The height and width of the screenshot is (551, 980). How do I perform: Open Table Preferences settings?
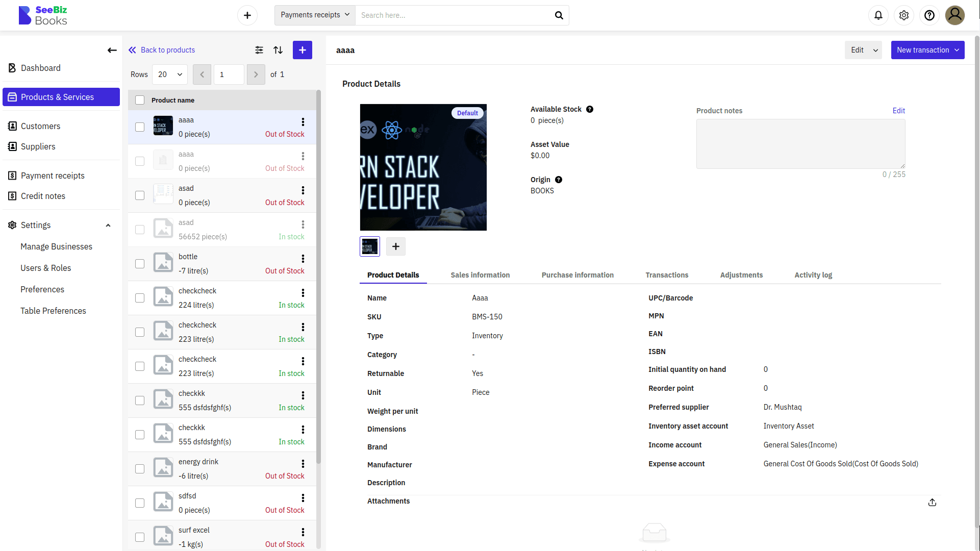(x=53, y=311)
